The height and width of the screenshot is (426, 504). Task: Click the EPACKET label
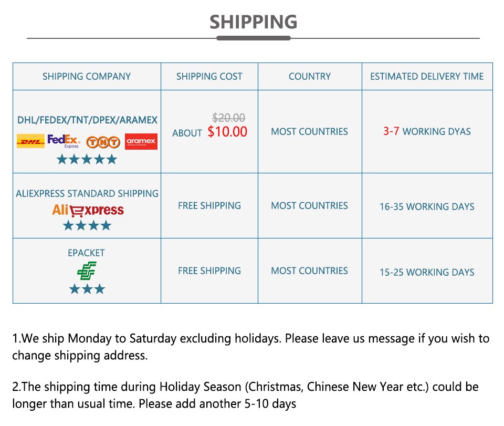coord(86,253)
